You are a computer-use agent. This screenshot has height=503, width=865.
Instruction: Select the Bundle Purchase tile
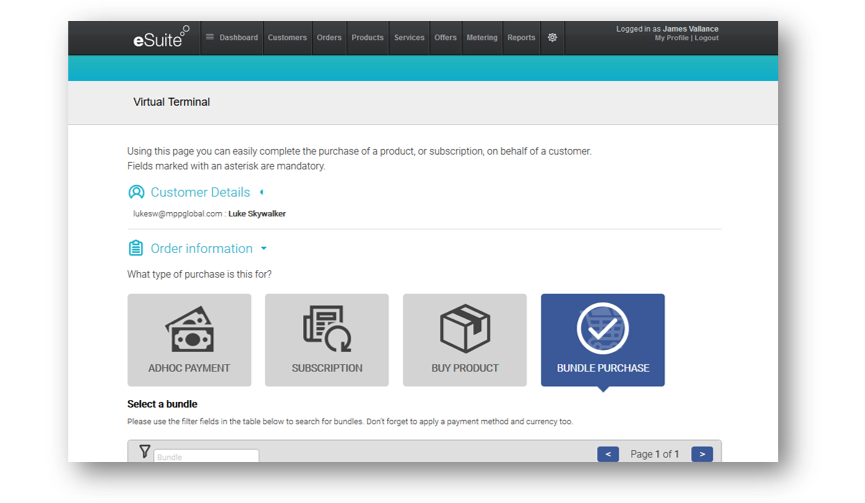click(603, 340)
